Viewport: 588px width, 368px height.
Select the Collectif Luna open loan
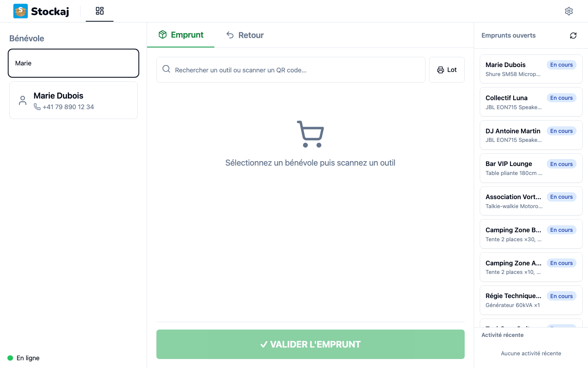click(x=531, y=102)
